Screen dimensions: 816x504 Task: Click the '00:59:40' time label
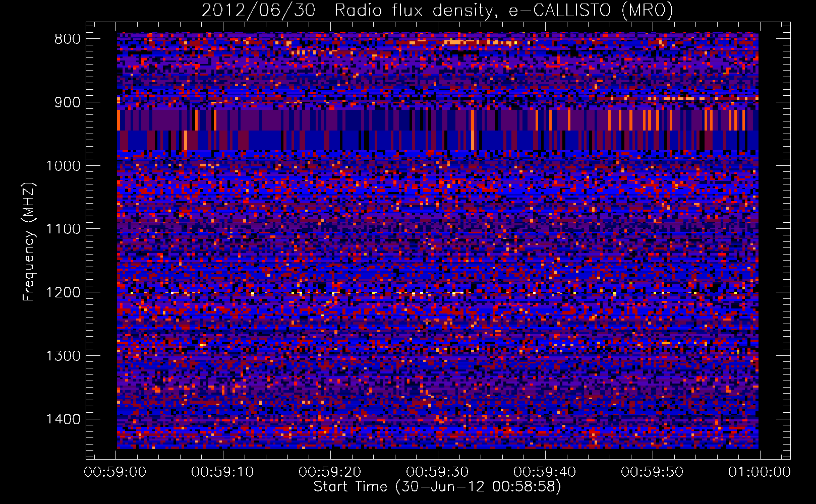coord(545,472)
